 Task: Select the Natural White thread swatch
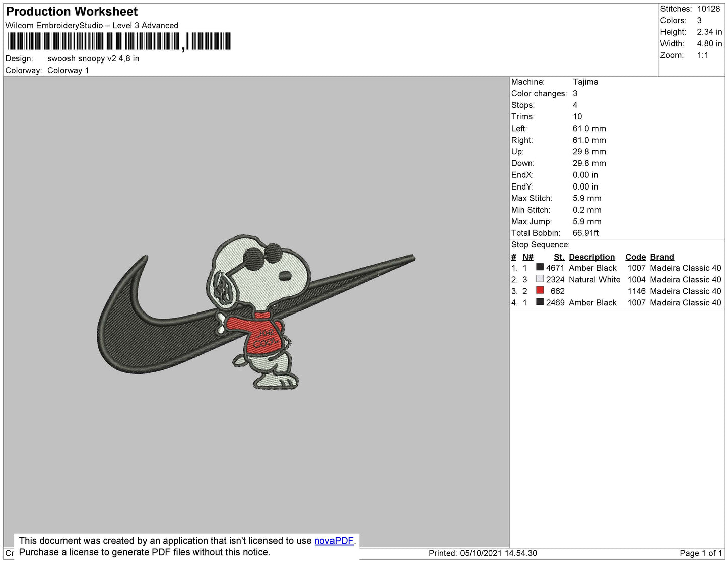[x=540, y=279]
